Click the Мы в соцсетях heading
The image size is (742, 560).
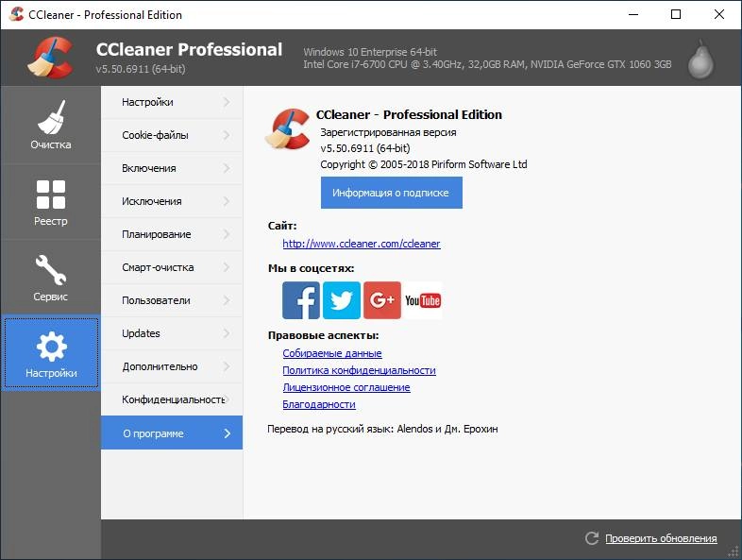311,268
